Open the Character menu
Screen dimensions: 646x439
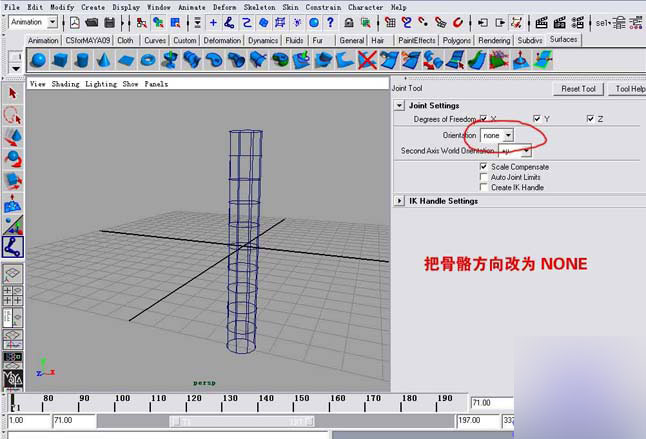(x=365, y=7)
